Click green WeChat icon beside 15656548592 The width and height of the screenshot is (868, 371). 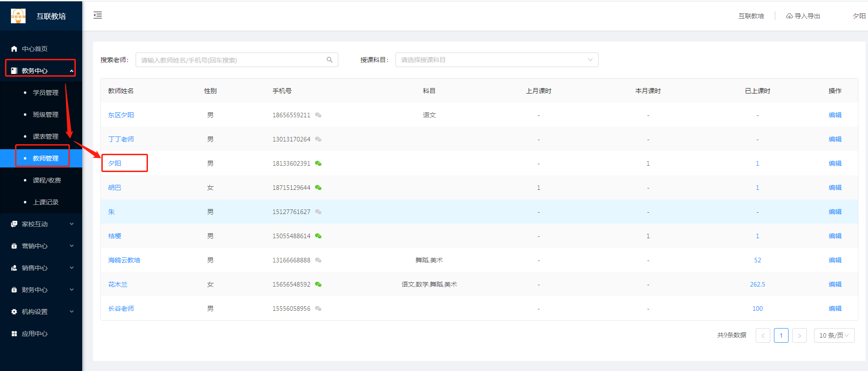click(x=318, y=284)
